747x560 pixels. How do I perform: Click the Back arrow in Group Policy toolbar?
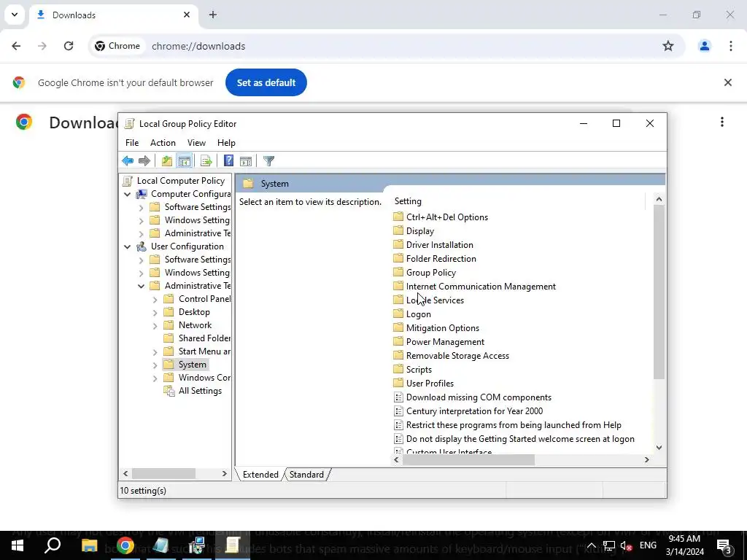coord(128,161)
